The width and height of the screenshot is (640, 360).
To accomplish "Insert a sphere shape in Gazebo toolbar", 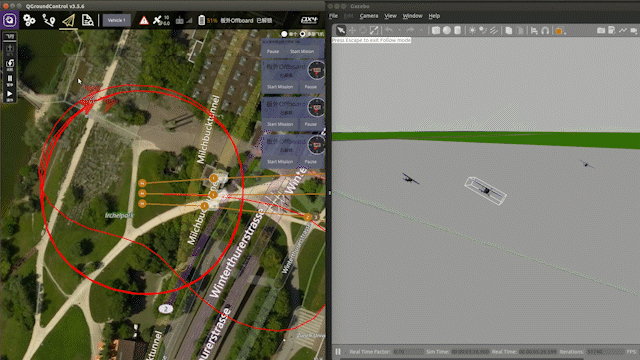I will (x=447, y=31).
